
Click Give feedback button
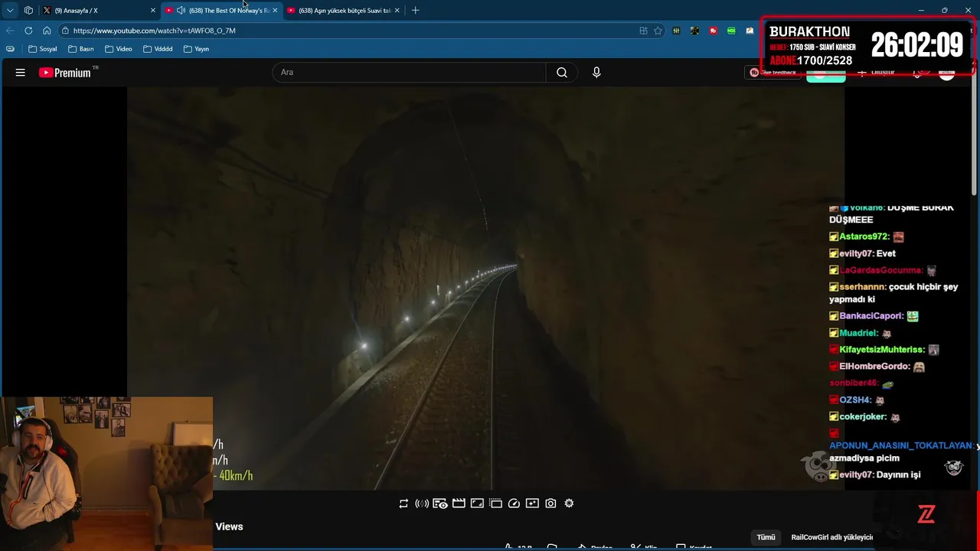[x=773, y=73]
